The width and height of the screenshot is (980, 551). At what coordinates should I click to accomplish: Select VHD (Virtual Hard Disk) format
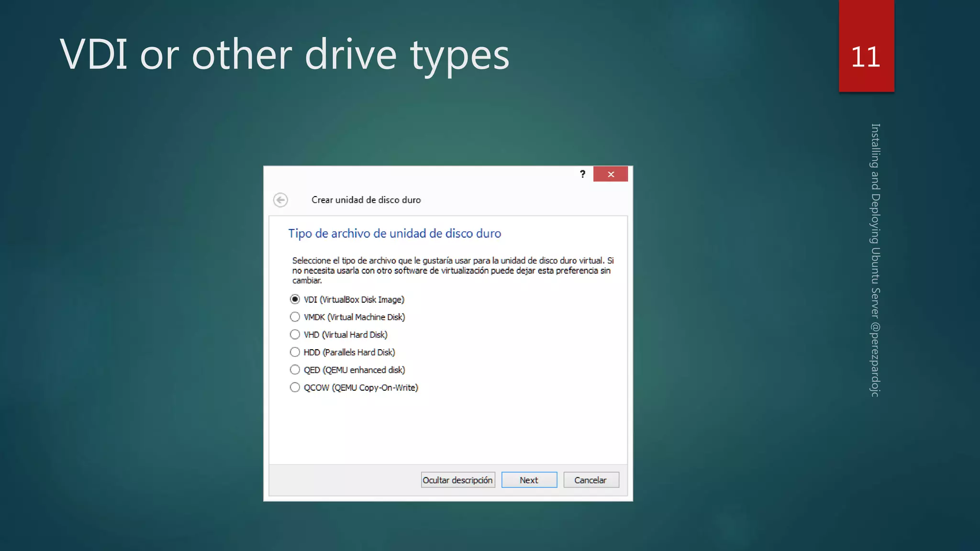[x=295, y=335]
